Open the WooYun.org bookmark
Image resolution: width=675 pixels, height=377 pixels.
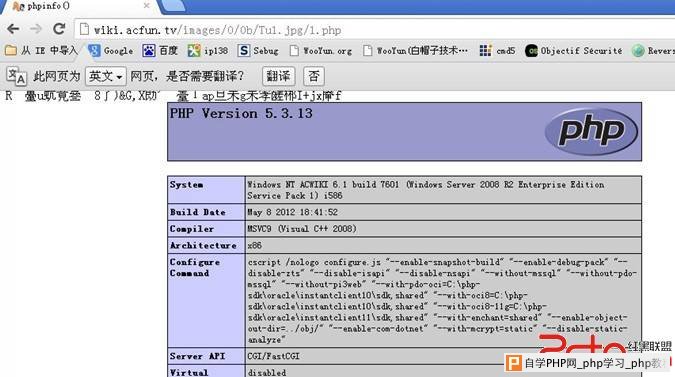click(x=321, y=51)
